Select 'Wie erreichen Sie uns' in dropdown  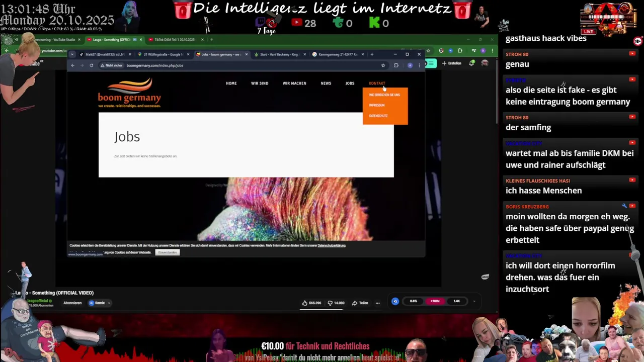384,95
